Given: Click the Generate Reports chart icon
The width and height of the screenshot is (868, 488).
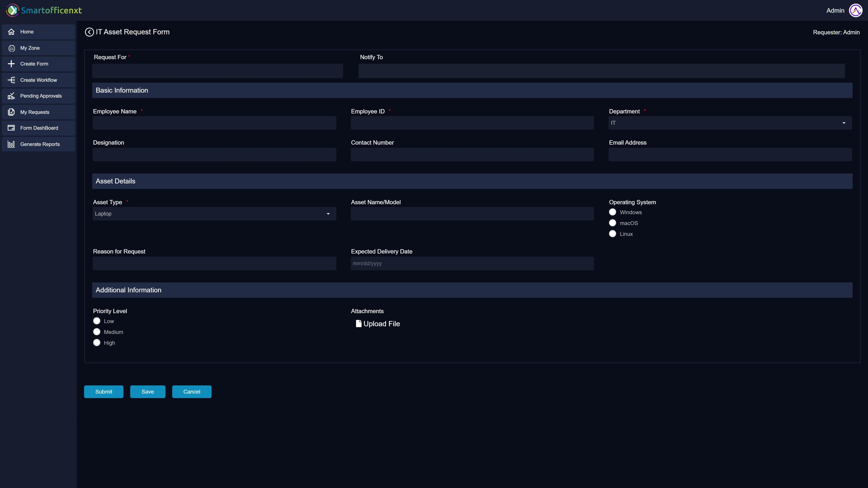Looking at the screenshot, I should pos(12,144).
